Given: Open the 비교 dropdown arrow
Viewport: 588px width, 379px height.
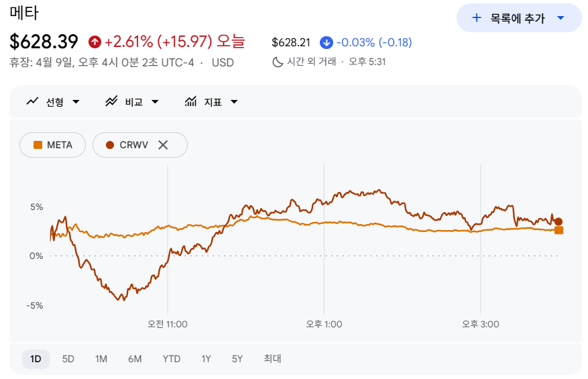Looking at the screenshot, I should click(x=155, y=102).
